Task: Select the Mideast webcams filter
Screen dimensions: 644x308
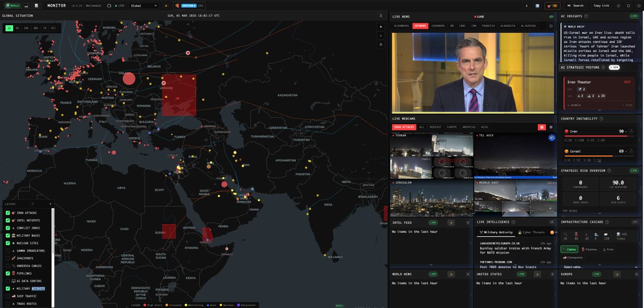Action: click(435, 127)
